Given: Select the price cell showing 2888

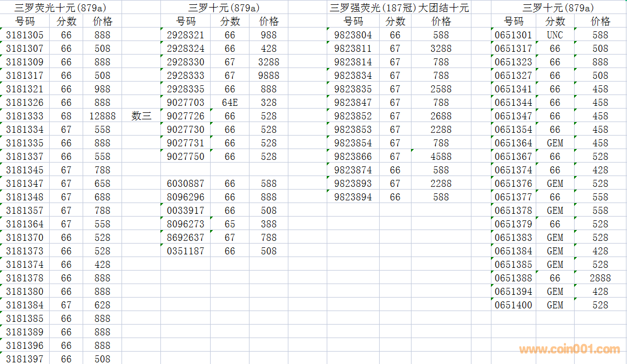Looking at the screenshot, I should (x=600, y=278).
